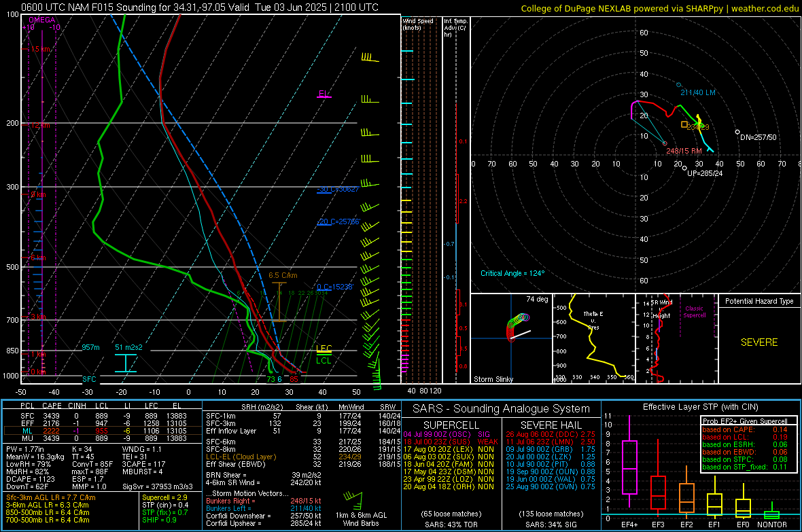802x532 pixels.
Task: Click the SARS: 34% SIG result
Action: point(551,525)
